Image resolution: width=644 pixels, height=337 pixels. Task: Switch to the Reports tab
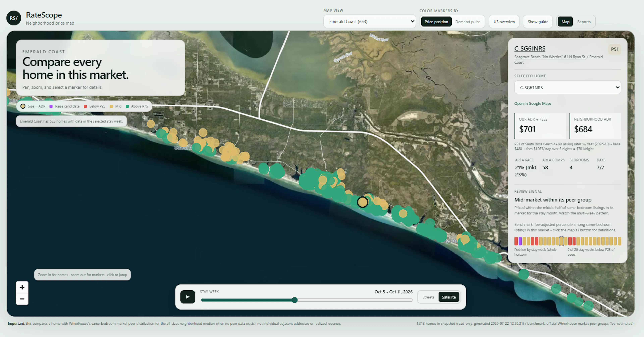coord(584,22)
